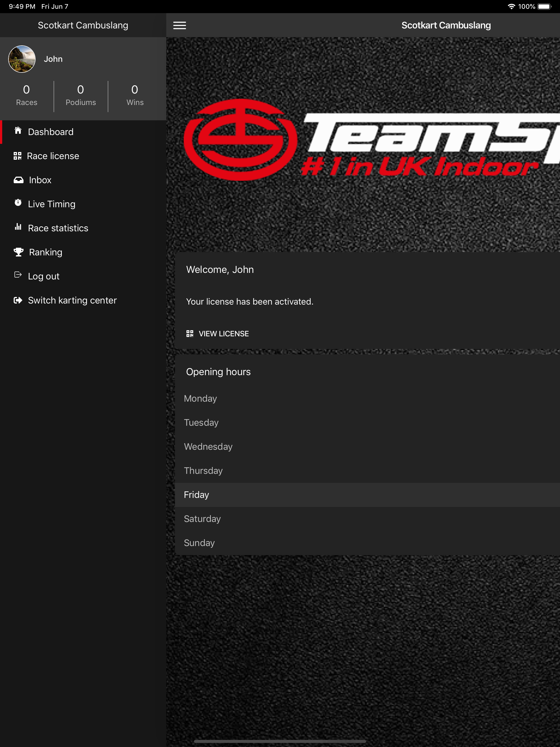Tap the VIEW LICENSE button

tap(217, 334)
